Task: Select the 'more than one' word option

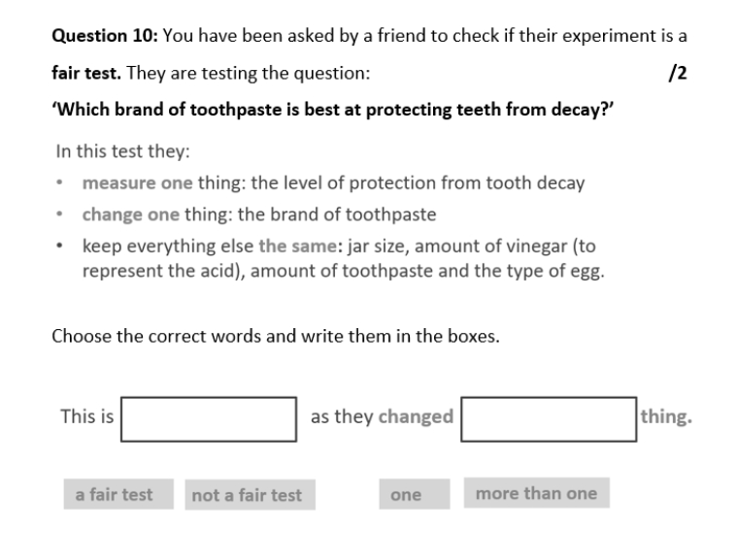Action: [x=536, y=493]
